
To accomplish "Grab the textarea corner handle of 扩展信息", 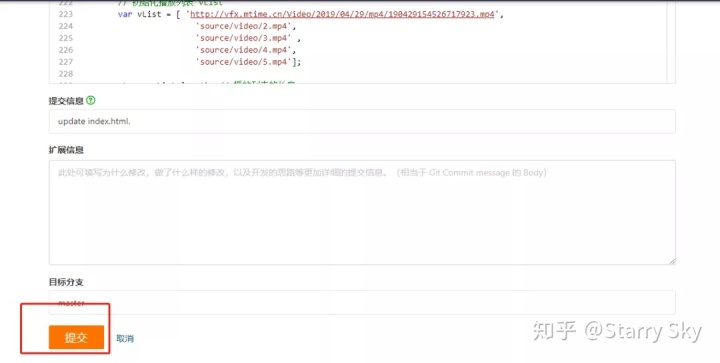I will point(672,261).
